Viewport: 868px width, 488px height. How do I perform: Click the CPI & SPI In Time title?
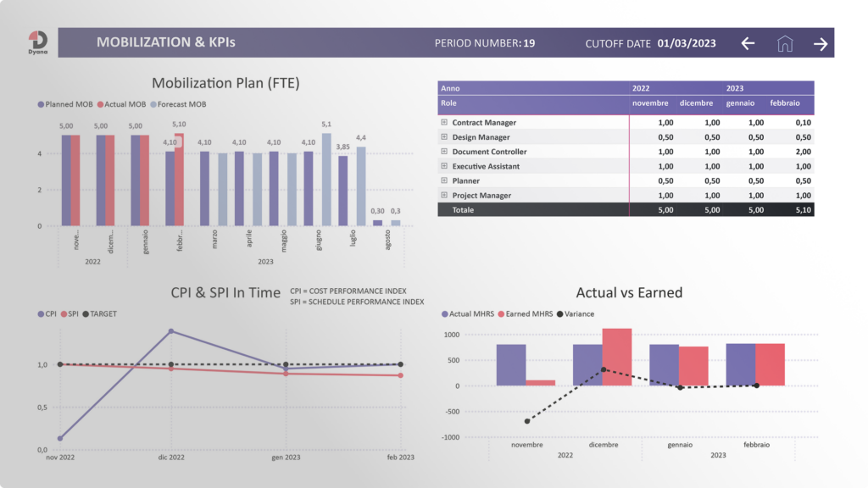click(x=225, y=292)
